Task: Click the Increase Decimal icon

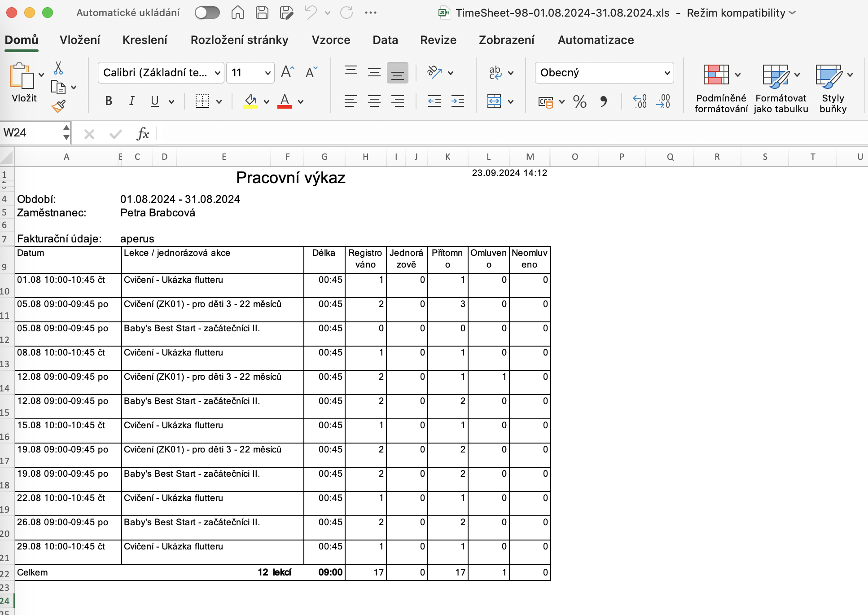Action: tap(640, 101)
